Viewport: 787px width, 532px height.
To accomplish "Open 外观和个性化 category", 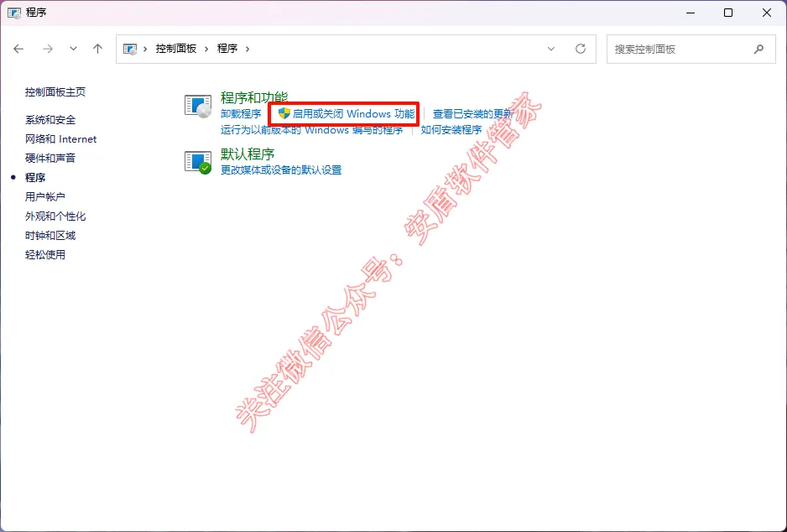I will click(55, 216).
